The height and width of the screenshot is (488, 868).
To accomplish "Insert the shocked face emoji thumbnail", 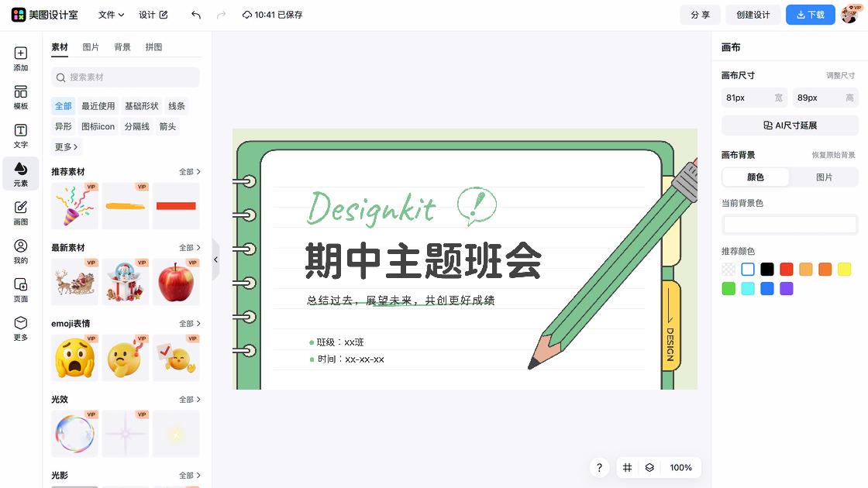I will click(x=74, y=357).
